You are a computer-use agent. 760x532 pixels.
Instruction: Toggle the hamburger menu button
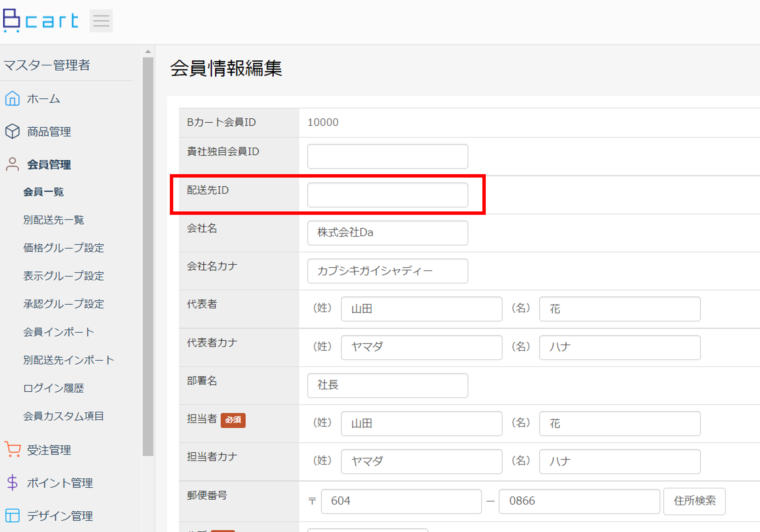[101, 21]
